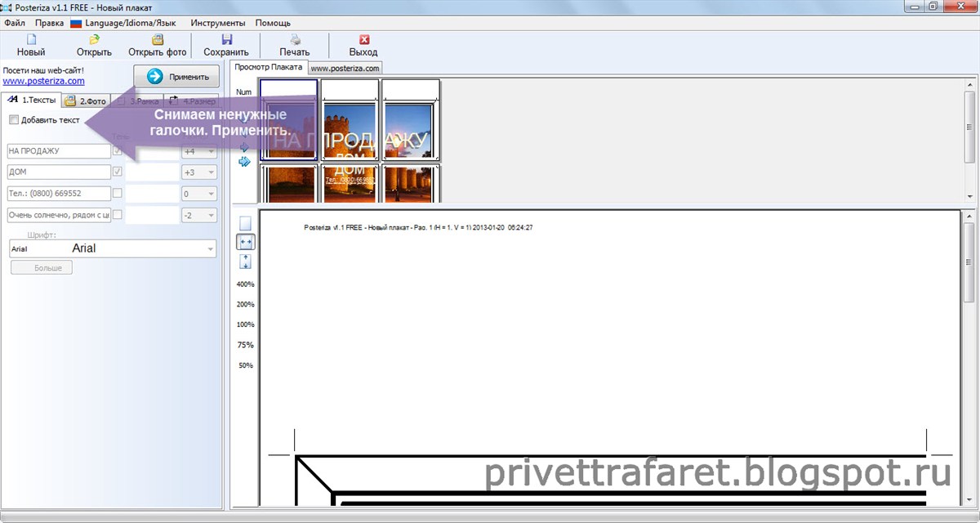The image size is (980, 523).
Task: Open the Инструменты menu
Action: [x=217, y=24]
